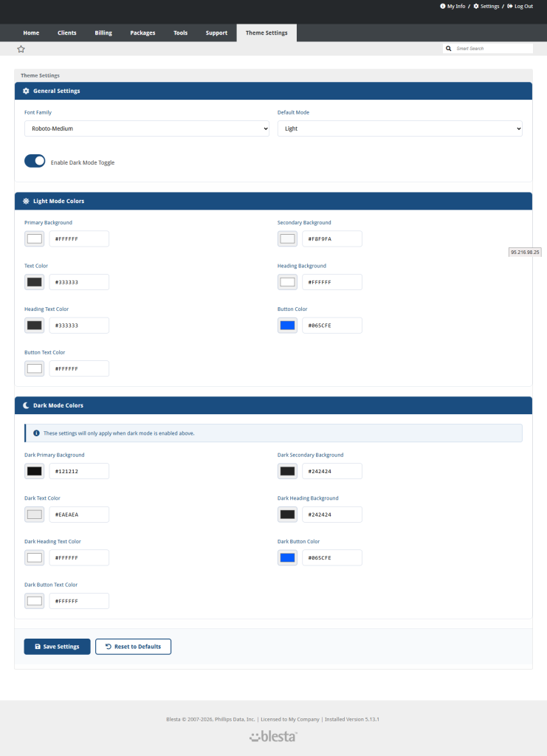The width and height of the screenshot is (547, 756).
Task: Open the Support menu
Action: click(216, 32)
